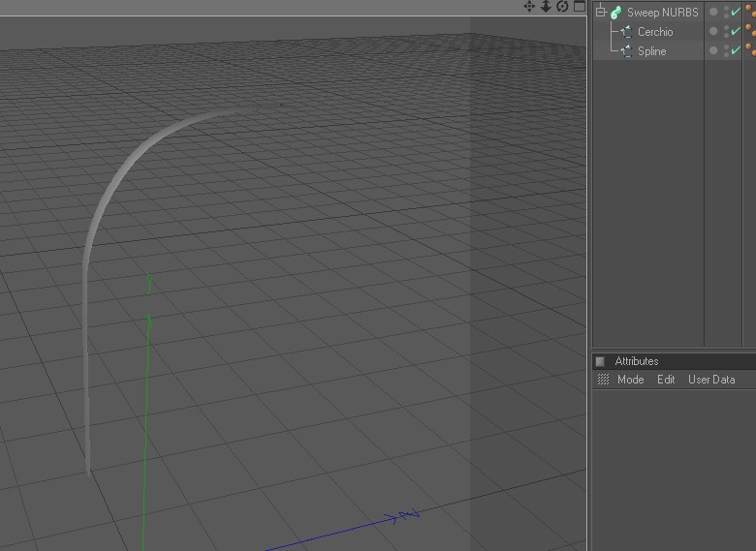The image size is (756, 551).
Task: Select the Spline item in object tree
Action: 652,51
